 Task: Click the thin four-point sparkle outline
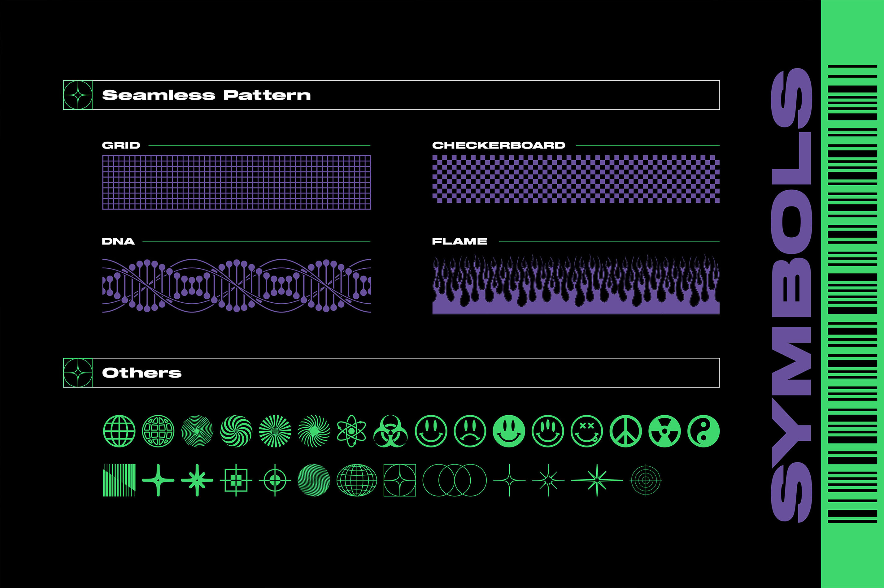coord(509,480)
